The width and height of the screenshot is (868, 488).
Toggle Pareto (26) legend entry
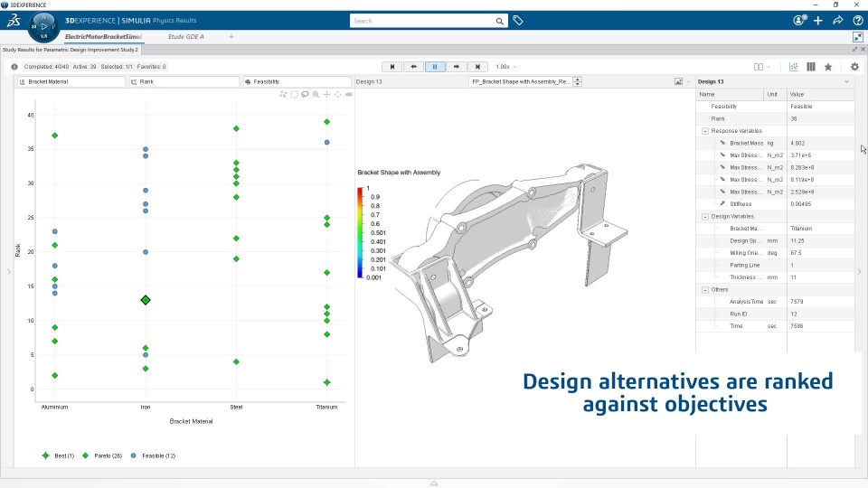click(102, 455)
